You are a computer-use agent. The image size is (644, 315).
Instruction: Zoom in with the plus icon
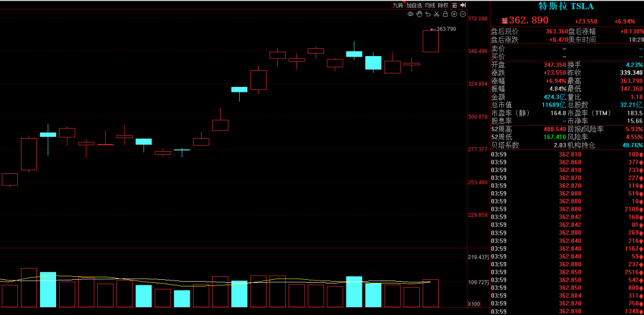pyautogui.click(x=454, y=14)
